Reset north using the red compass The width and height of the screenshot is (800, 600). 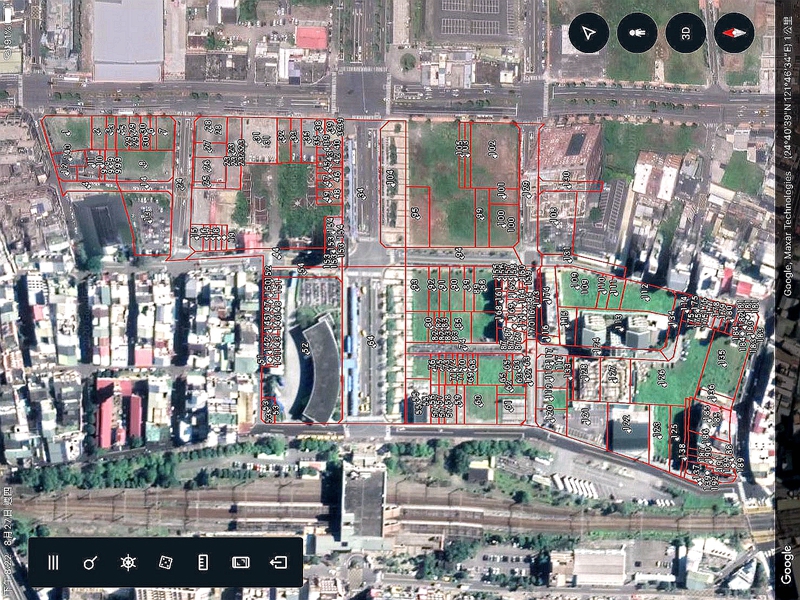point(734,33)
